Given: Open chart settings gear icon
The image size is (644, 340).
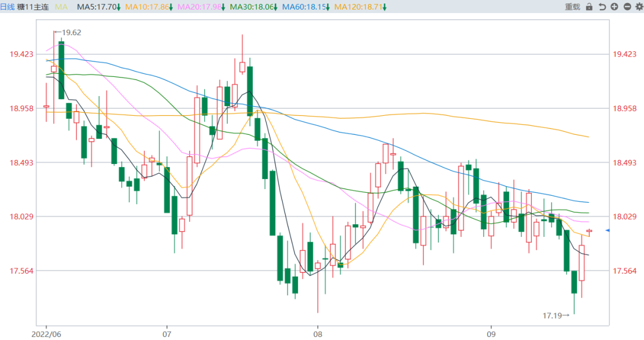Looking at the screenshot, I should pyautogui.click(x=639, y=7).
